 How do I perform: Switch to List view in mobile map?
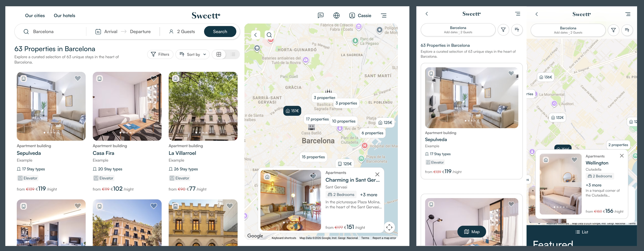[582, 232]
